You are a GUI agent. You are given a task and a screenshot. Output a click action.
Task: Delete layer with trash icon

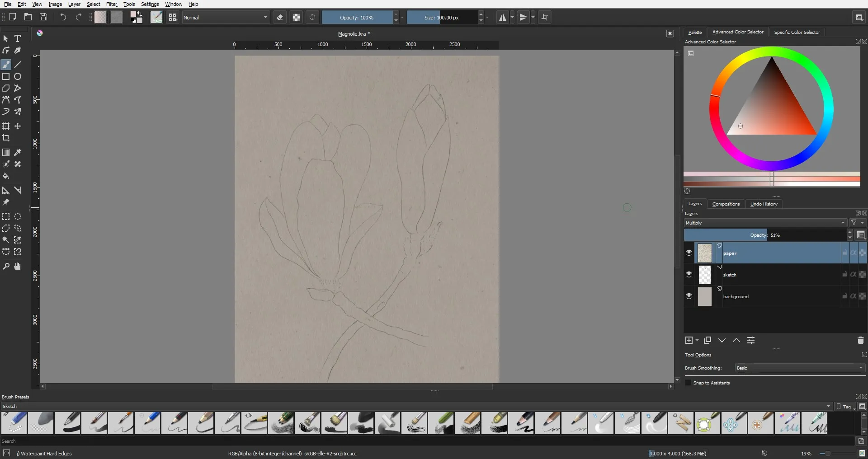point(860,341)
